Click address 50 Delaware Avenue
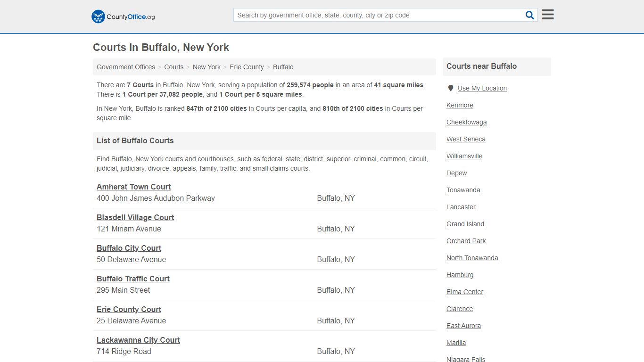The image size is (644, 362). [131, 259]
